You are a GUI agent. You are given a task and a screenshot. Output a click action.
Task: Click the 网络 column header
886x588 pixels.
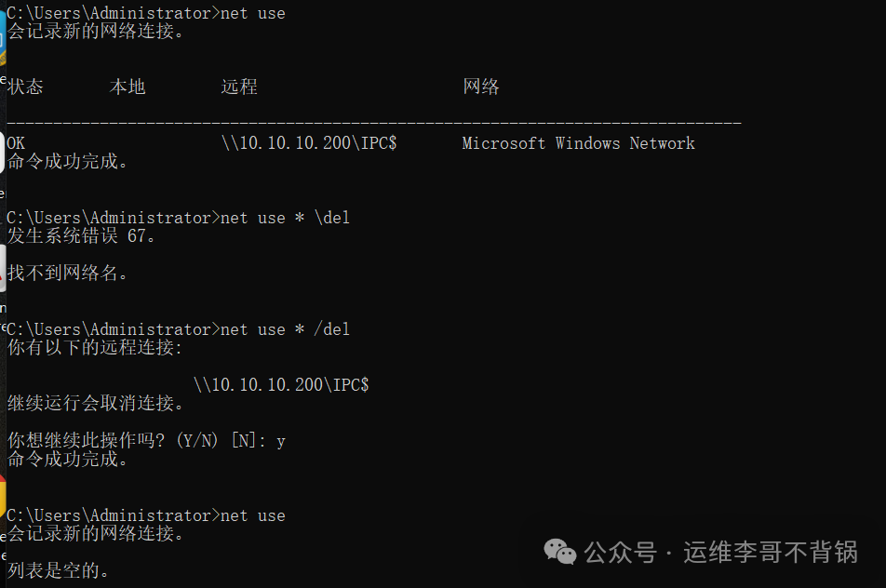click(x=481, y=87)
